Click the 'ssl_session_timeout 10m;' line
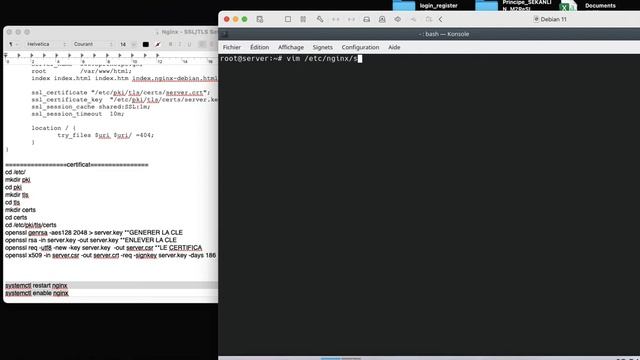 78,114
